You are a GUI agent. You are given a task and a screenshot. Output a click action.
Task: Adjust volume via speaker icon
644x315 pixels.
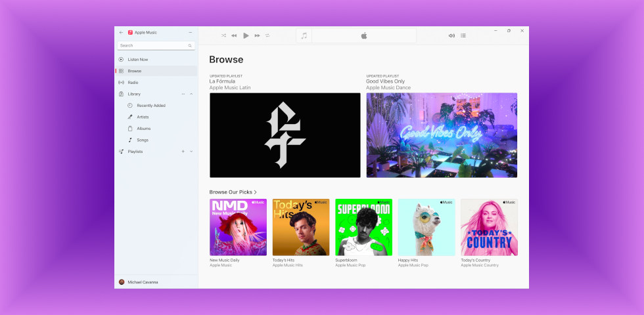click(x=451, y=35)
